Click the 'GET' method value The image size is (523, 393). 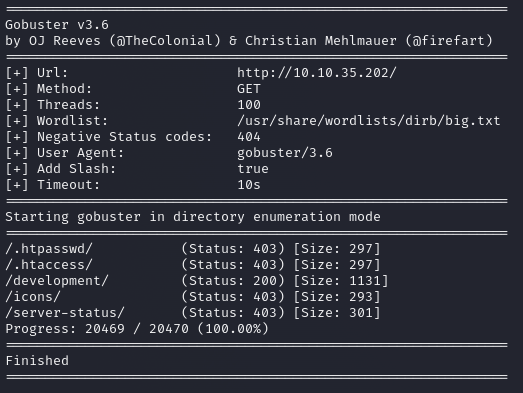click(249, 89)
